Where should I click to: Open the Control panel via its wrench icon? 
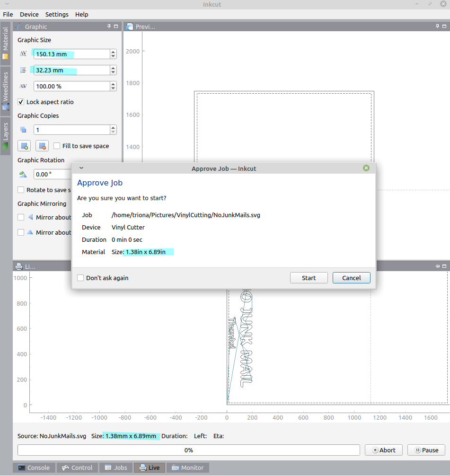click(x=65, y=467)
